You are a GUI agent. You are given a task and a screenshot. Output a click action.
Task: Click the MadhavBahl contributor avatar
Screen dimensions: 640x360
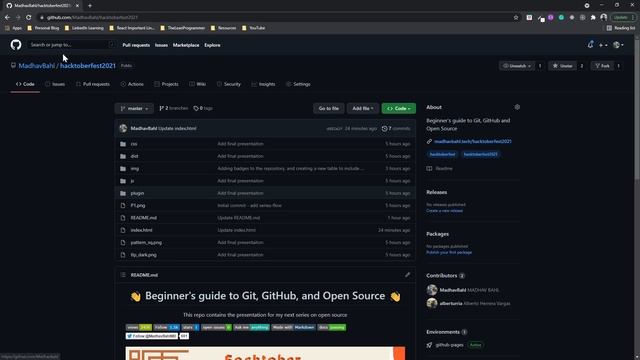[432, 290]
